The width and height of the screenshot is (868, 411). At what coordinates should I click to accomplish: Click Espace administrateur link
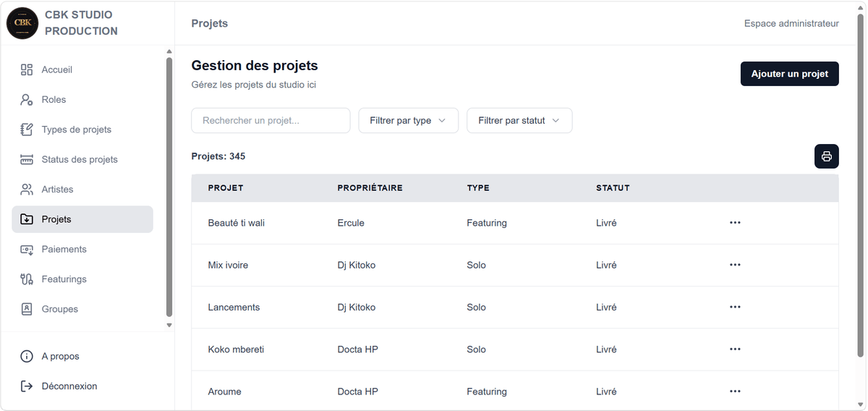[x=791, y=23]
